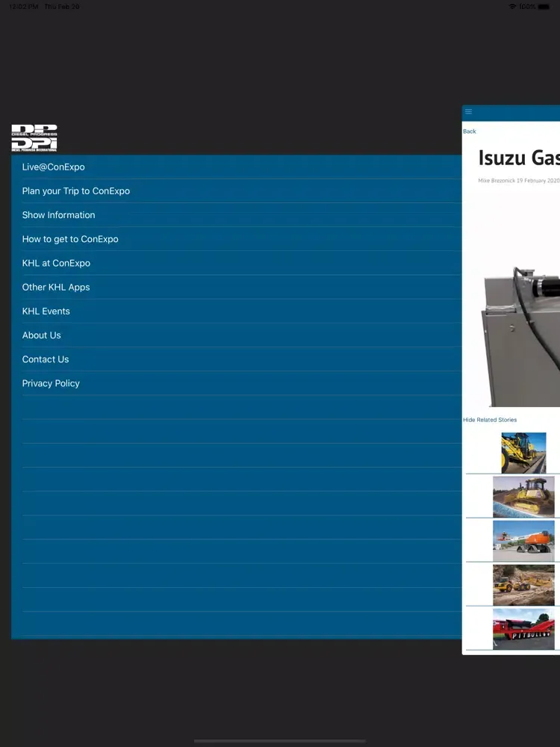Tap the Wi-Fi status icon
Image resolution: width=560 pixels, height=747 pixels.
[512, 7]
